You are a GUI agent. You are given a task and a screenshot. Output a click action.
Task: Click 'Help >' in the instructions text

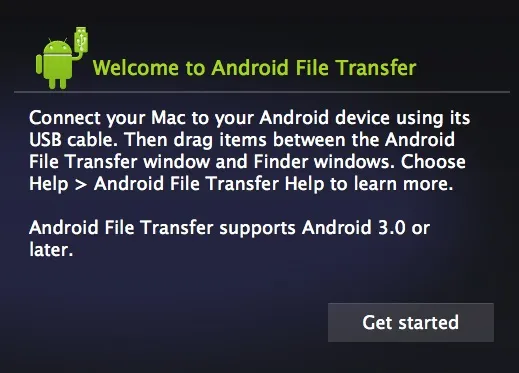[x=58, y=184]
